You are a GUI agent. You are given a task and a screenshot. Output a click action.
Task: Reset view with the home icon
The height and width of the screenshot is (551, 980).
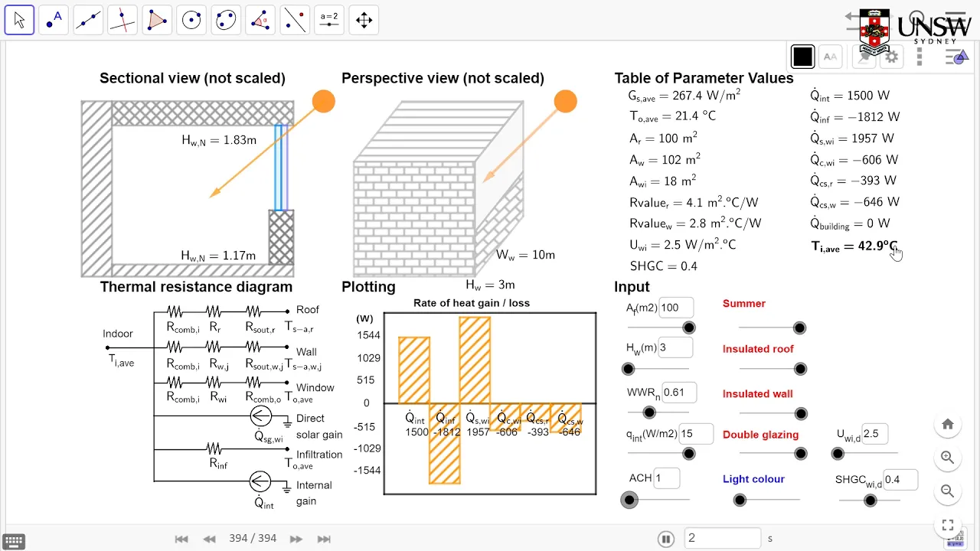coord(948,424)
